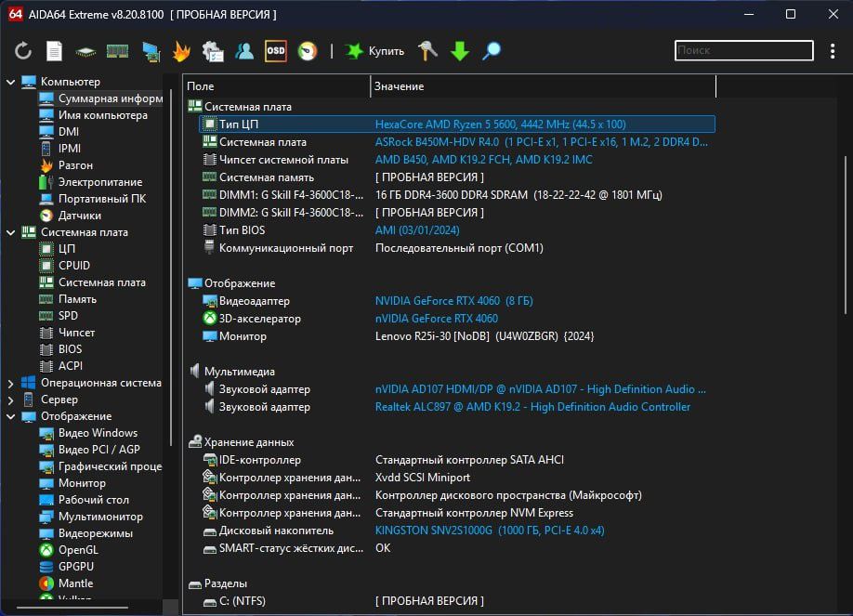Image resolution: width=853 pixels, height=616 pixels.
Task: Click into the Поиск search field
Action: [743, 50]
